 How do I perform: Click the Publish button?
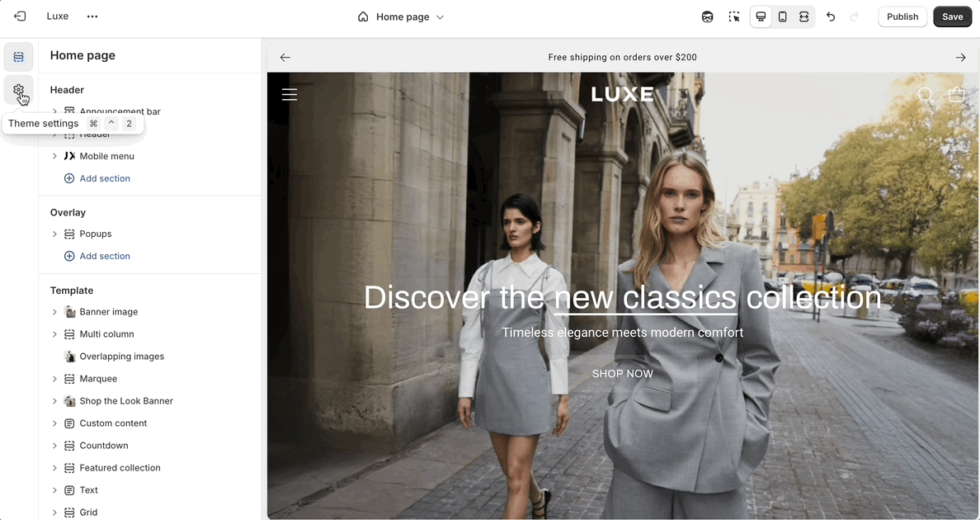point(902,17)
